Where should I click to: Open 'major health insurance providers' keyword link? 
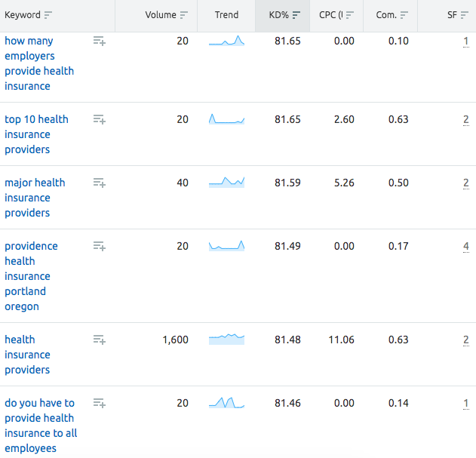click(35, 198)
